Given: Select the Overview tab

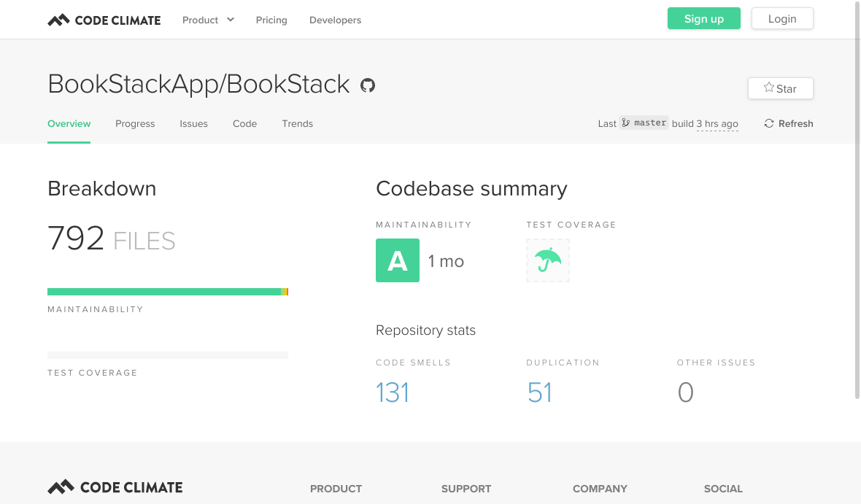Looking at the screenshot, I should click(69, 123).
